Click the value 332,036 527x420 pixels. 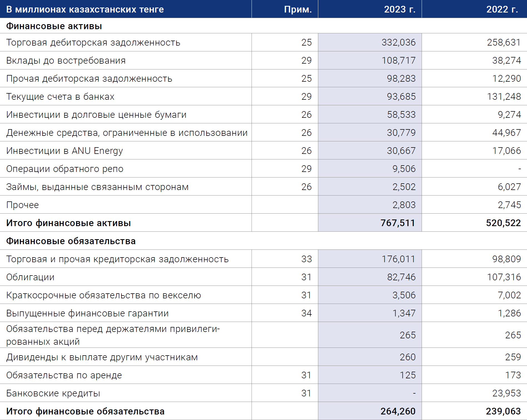(399, 42)
